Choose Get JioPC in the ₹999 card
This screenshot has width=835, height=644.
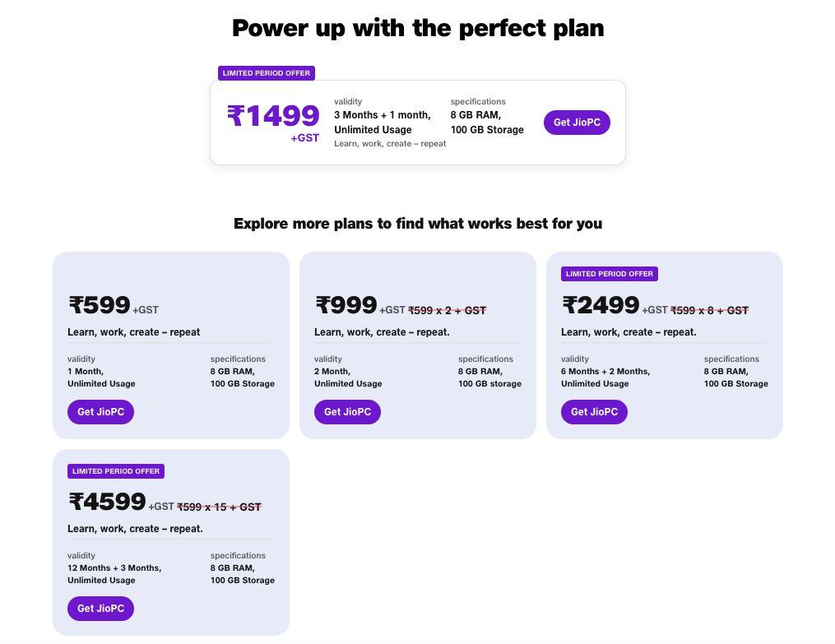tap(347, 412)
